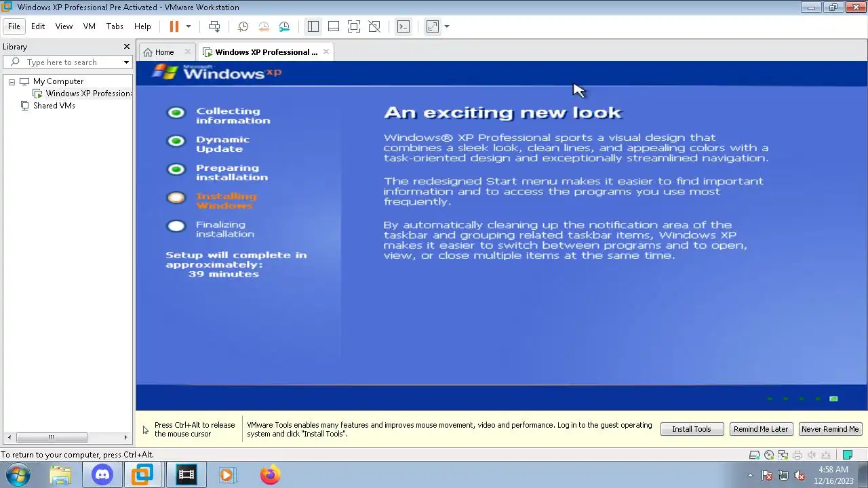The image size is (868, 488).
Task: Open the media player taskbar icon
Action: point(227,475)
